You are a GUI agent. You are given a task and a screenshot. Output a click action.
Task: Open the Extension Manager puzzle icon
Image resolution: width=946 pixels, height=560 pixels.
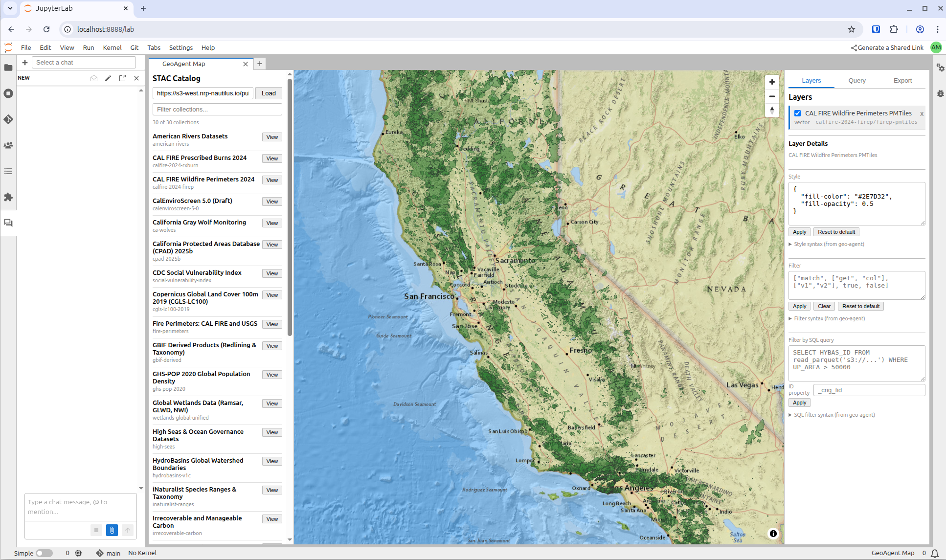click(8, 197)
